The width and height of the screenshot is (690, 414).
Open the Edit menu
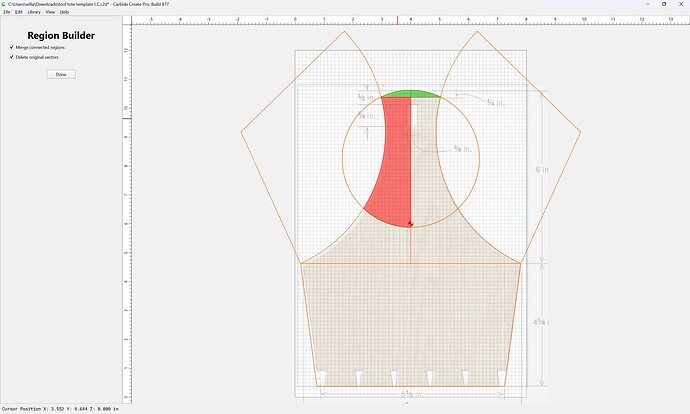(18, 12)
